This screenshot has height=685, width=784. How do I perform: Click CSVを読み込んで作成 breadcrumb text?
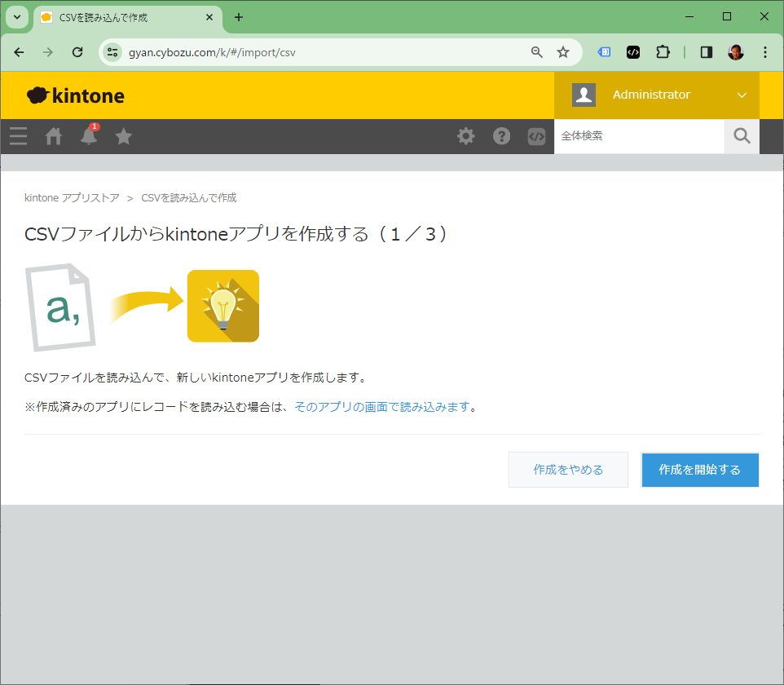[x=188, y=198]
